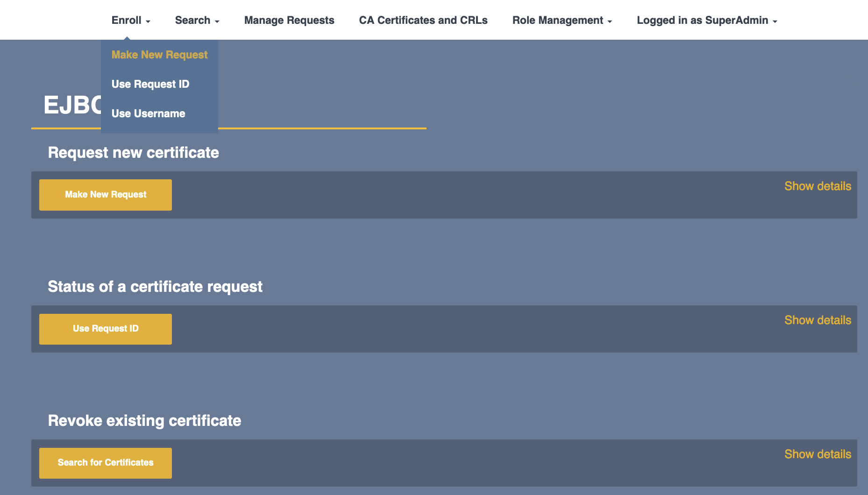
Task: Select Use Request ID from Enroll dropdown
Action: [x=150, y=84]
